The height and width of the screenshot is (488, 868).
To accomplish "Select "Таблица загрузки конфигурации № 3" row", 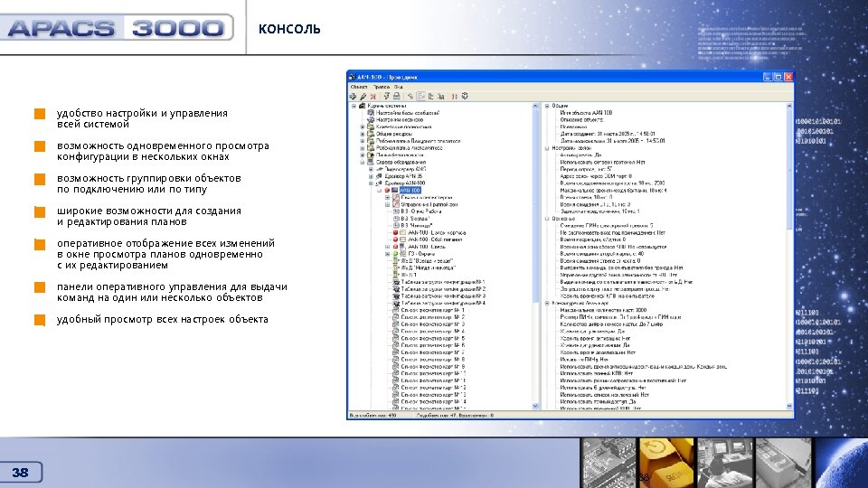I will click(443, 296).
